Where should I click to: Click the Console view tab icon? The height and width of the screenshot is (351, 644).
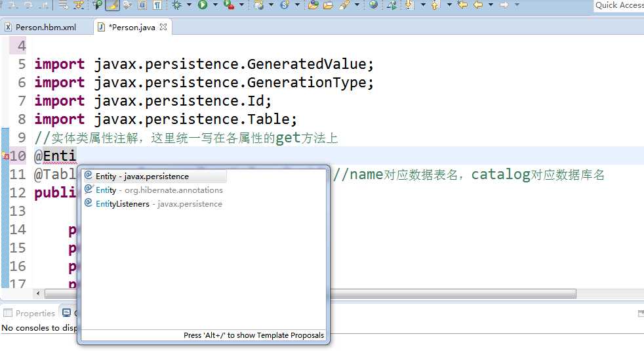(66, 313)
